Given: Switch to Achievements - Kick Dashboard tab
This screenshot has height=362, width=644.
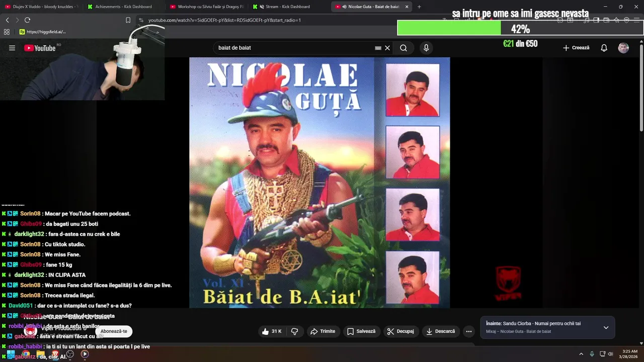Looking at the screenshot, I should tap(123, 7).
